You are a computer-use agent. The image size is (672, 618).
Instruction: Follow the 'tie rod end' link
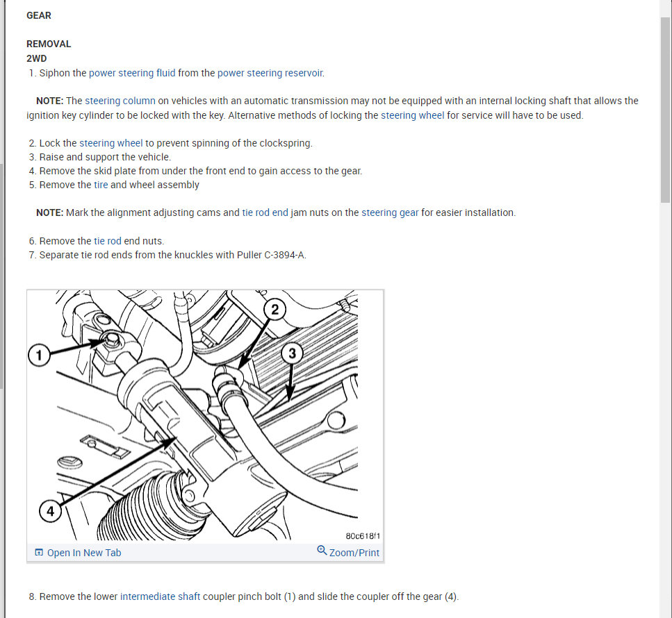[x=265, y=213]
